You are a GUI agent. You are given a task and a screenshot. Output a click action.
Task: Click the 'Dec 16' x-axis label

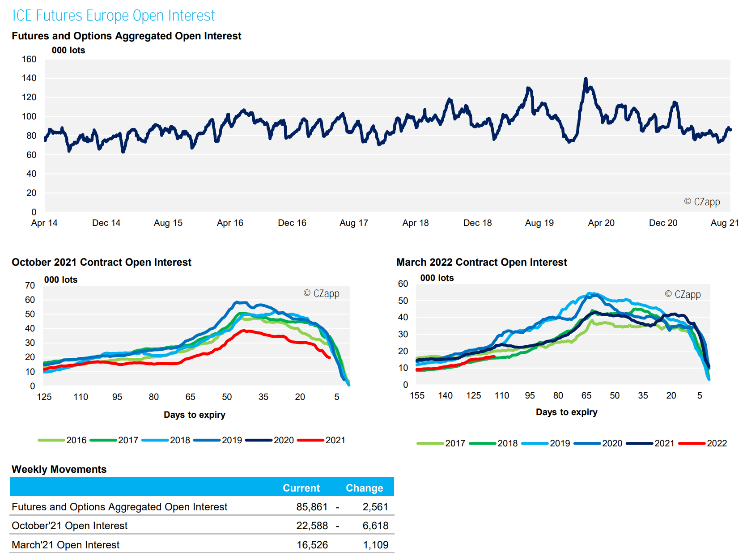pyautogui.click(x=292, y=223)
